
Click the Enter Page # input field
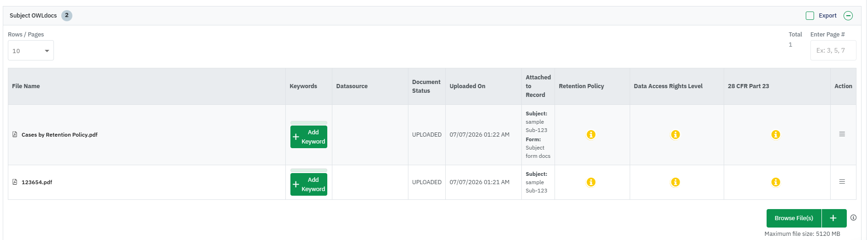coord(833,50)
